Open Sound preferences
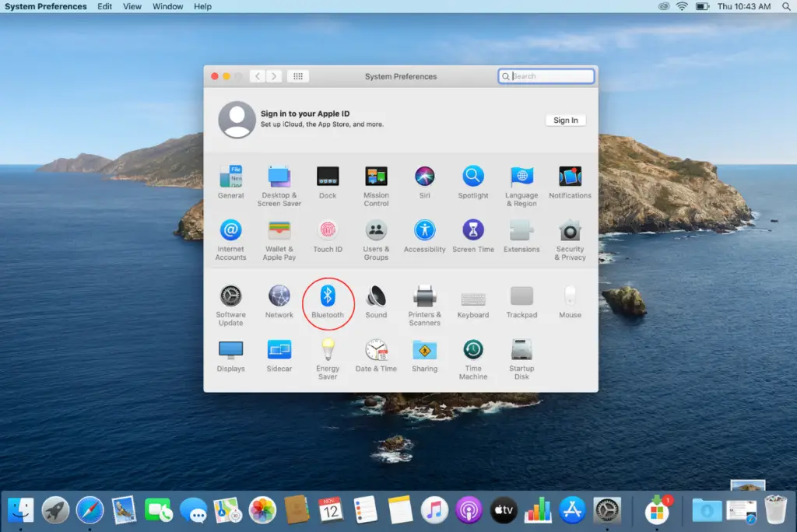The height and width of the screenshot is (532, 797). [x=376, y=302]
